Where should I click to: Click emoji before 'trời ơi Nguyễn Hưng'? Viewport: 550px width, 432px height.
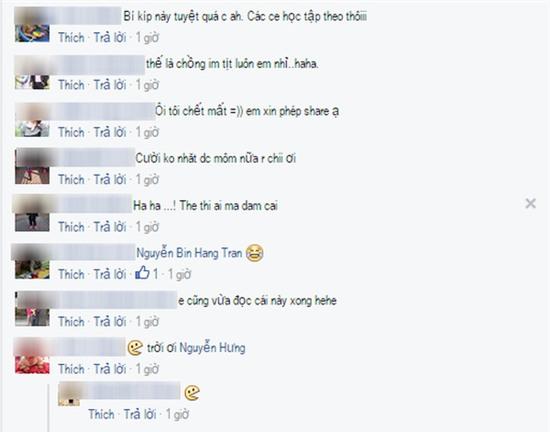click(x=135, y=348)
